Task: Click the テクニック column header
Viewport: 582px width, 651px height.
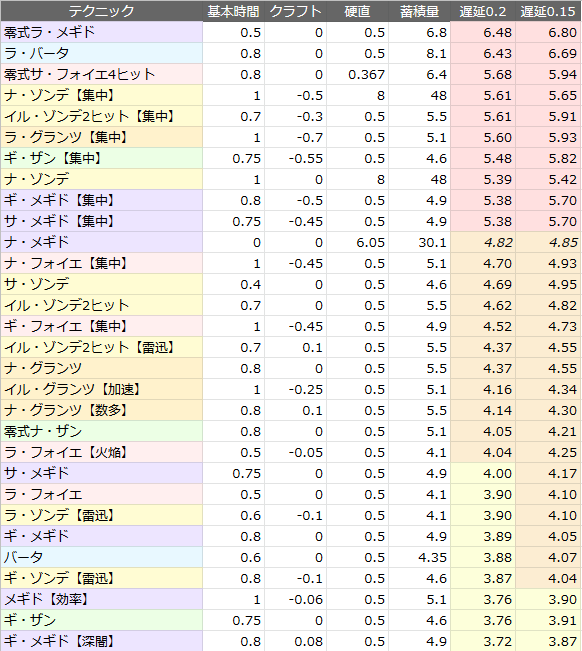Action: pyautogui.click(x=102, y=11)
